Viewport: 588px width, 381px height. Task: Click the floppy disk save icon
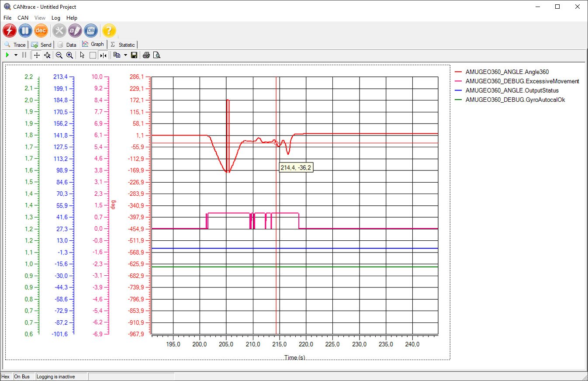pos(135,55)
